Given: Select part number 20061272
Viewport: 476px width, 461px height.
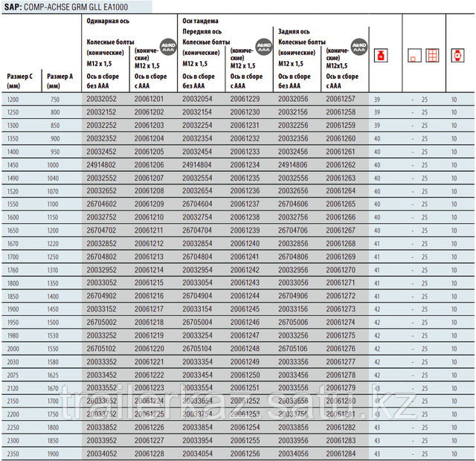Looking at the screenshot, I should 341,296.
